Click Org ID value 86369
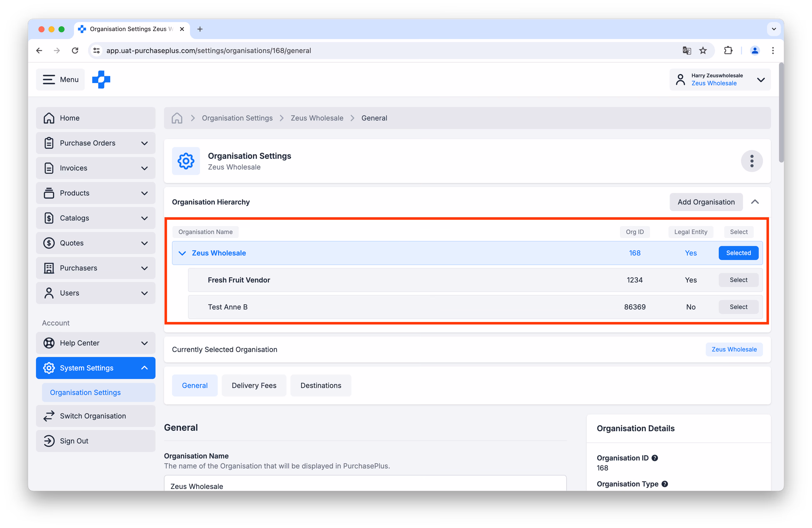This screenshot has width=812, height=528. pyautogui.click(x=635, y=307)
